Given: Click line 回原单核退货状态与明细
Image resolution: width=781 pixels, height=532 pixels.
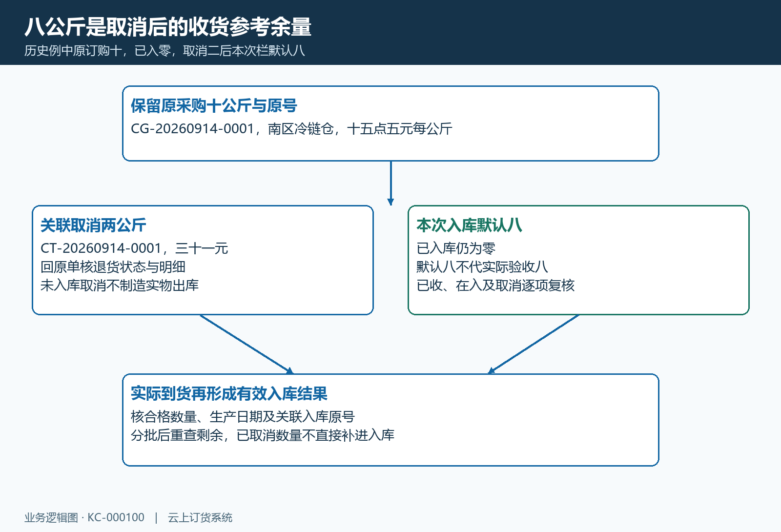Looking at the screenshot, I should pyautogui.click(x=113, y=267).
